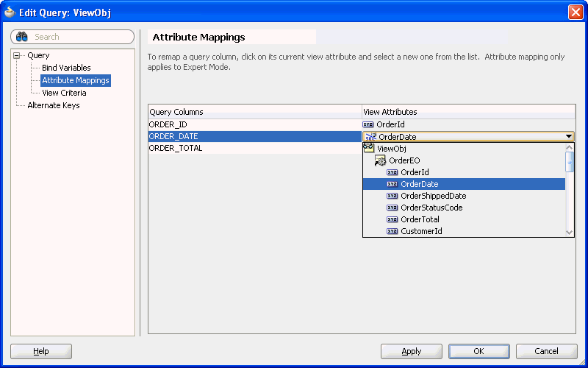Choose OrderShippedDate from the dropdown list
This screenshot has height=368, width=588.
point(433,196)
